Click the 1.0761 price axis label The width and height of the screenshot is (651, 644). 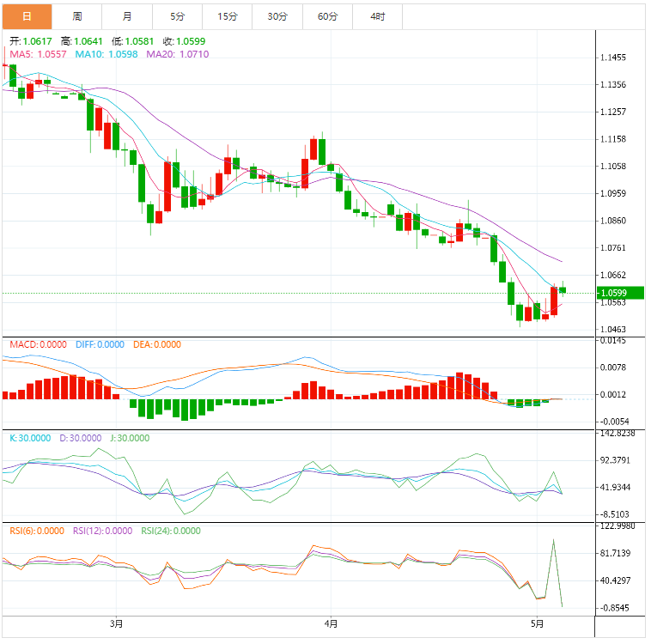[613, 248]
